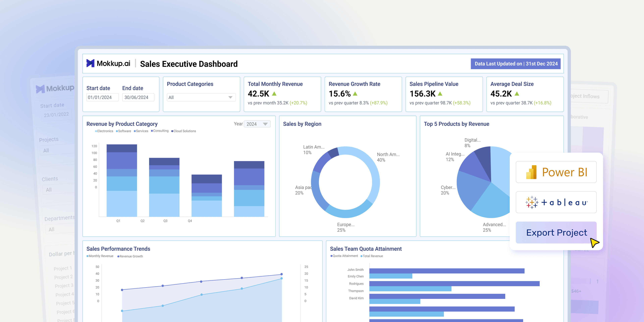Toggle Consulting legend in revenue chart
This screenshot has height=322, width=644.
160,131
